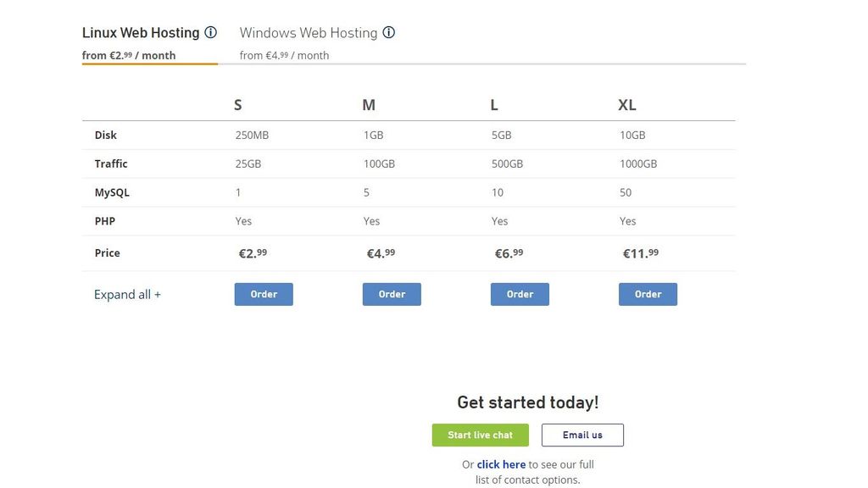The width and height of the screenshot is (868, 488).
Task: Click the from €4.99 per month label
Action: pos(286,54)
